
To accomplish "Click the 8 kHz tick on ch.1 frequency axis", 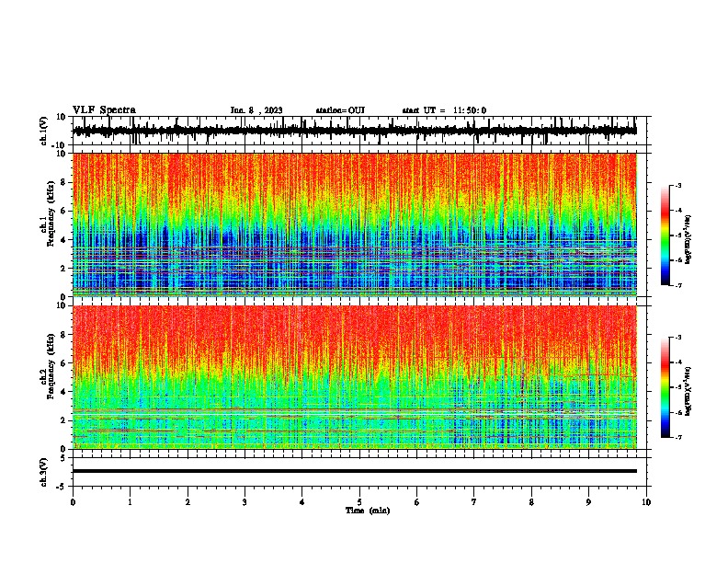I will (x=64, y=182).
